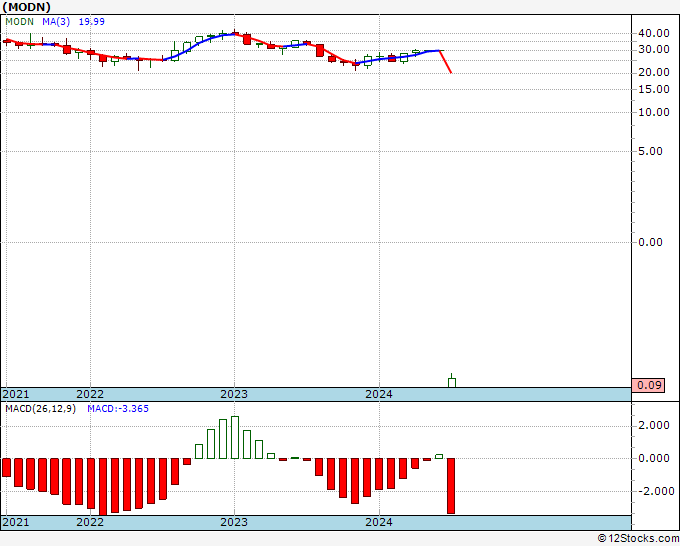Click 2023 on the MACD panel time axis
This screenshot has height=546, width=680.
(x=234, y=522)
